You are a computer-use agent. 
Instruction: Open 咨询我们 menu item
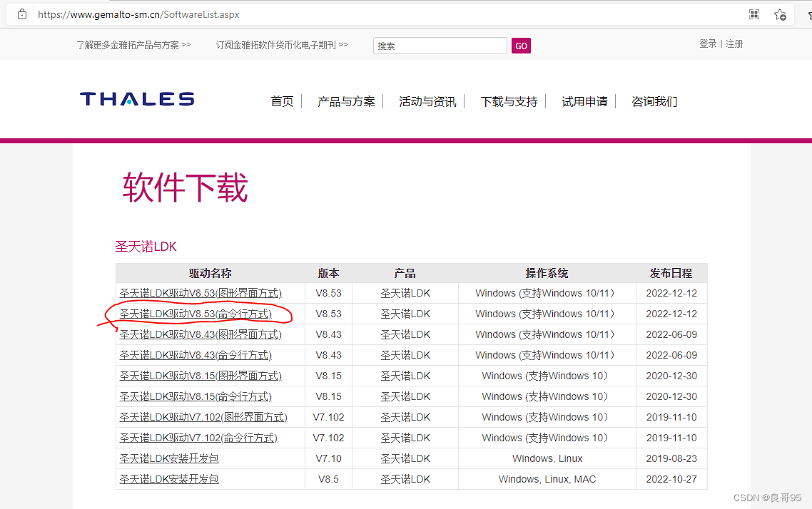(654, 101)
